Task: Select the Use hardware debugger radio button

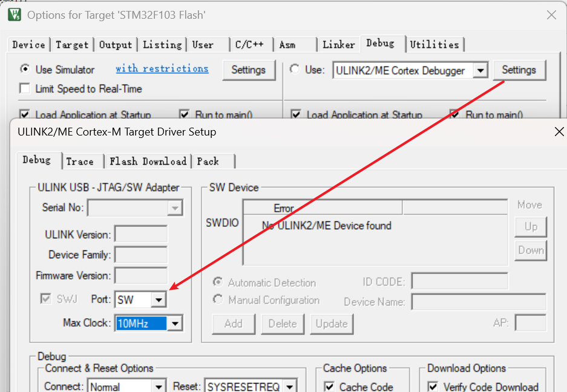Action: coord(295,69)
